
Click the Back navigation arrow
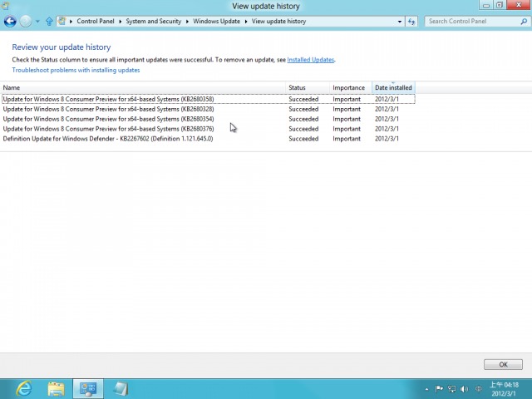click(10, 22)
